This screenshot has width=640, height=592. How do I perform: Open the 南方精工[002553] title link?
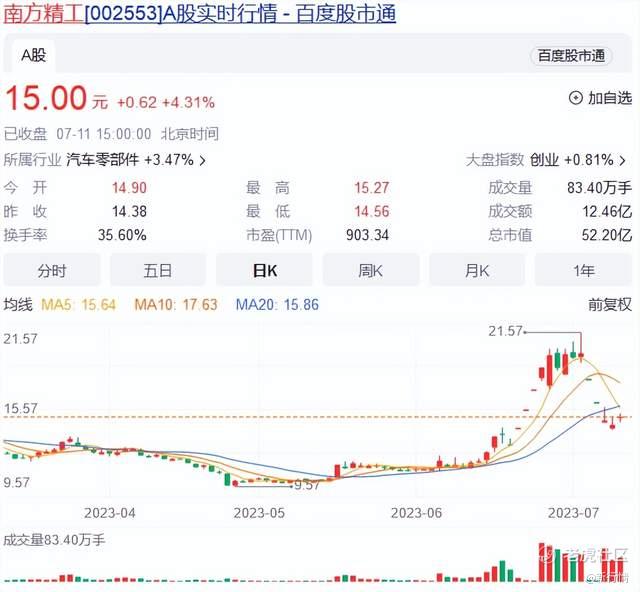200,13
